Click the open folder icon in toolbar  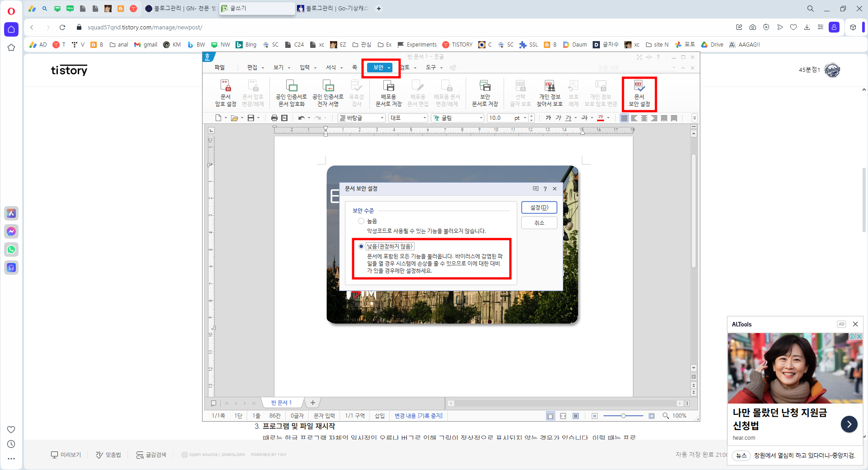[234, 118]
